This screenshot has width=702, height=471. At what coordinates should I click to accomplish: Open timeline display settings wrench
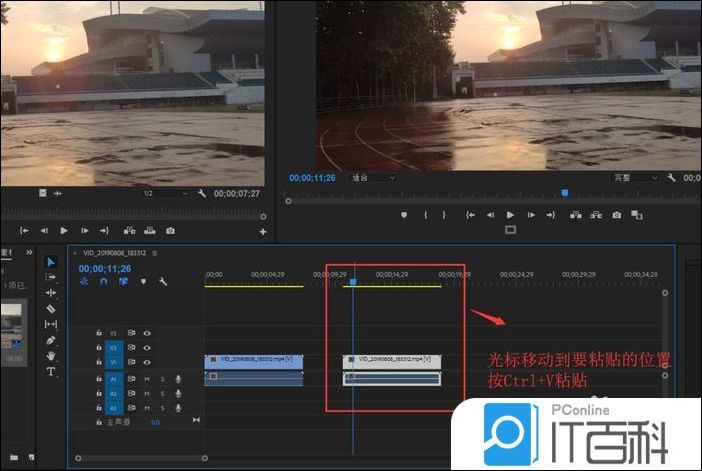click(x=162, y=282)
